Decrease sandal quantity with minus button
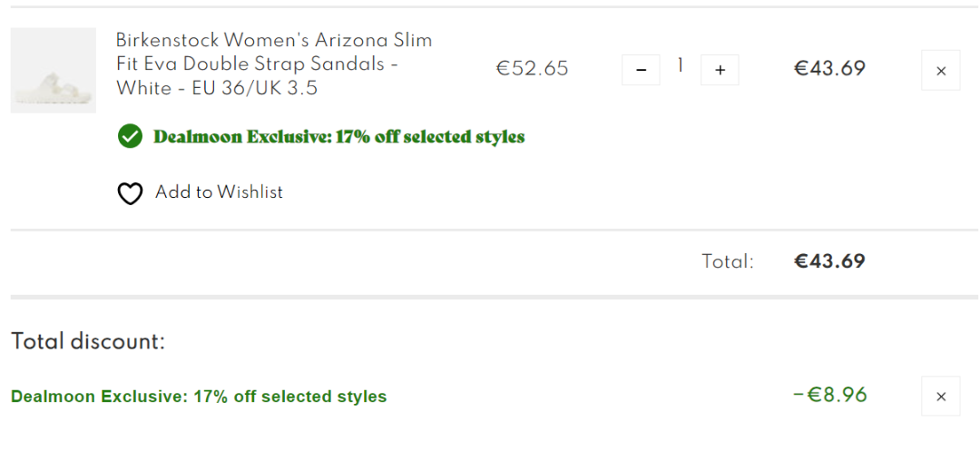The width and height of the screenshot is (980, 451). (x=641, y=70)
